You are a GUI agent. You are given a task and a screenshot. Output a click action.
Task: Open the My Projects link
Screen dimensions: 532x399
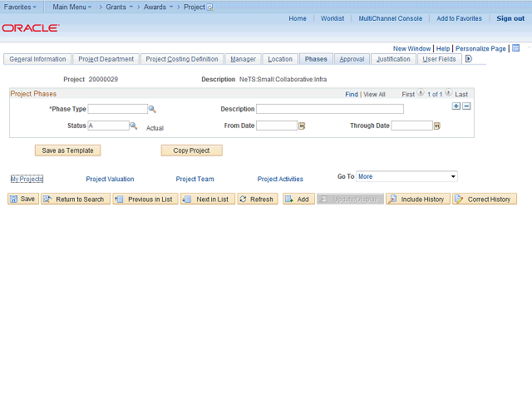[27, 179]
